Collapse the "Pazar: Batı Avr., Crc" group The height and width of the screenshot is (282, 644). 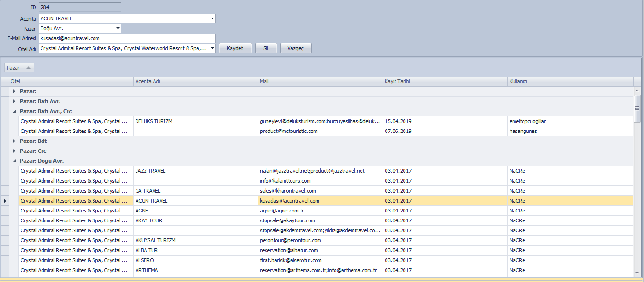pos(14,111)
